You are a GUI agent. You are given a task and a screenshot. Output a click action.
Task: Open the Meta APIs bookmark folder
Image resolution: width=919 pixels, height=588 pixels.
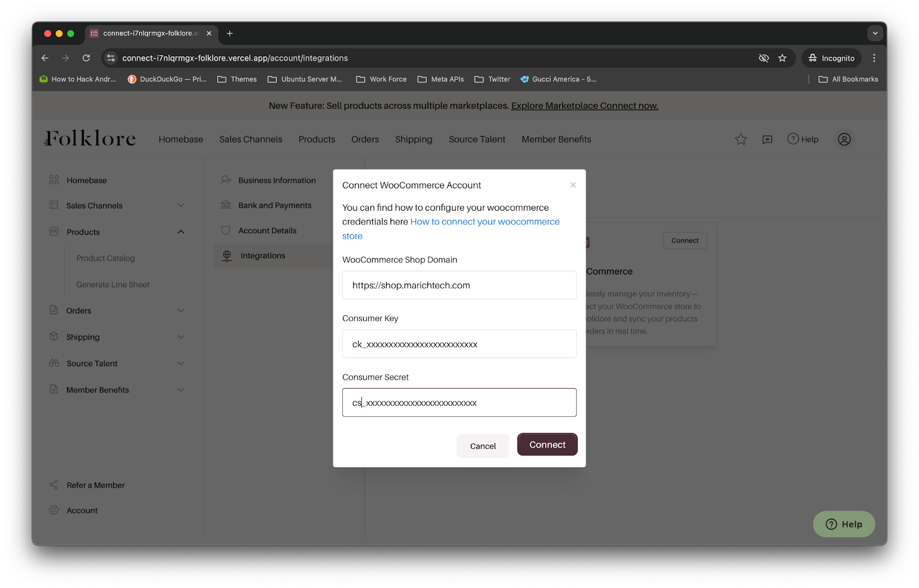point(441,79)
